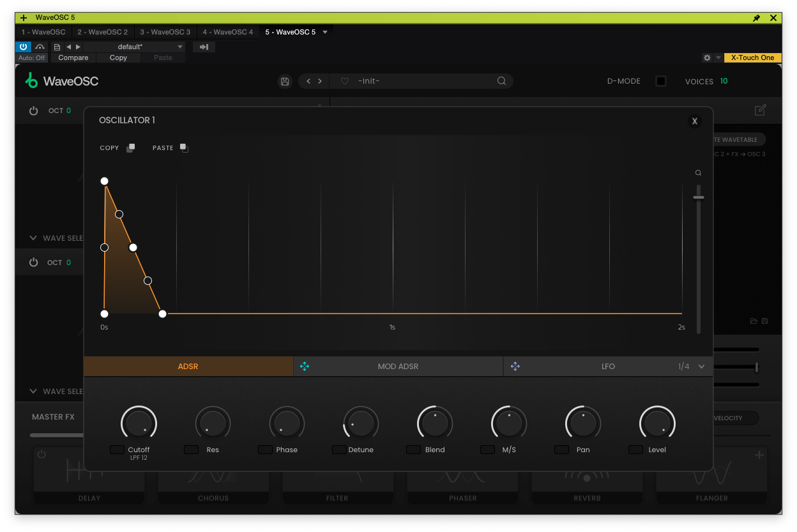Click the vertical envelope zoom slider handle
This screenshot has height=532, width=797.
[x=699, y=197]
